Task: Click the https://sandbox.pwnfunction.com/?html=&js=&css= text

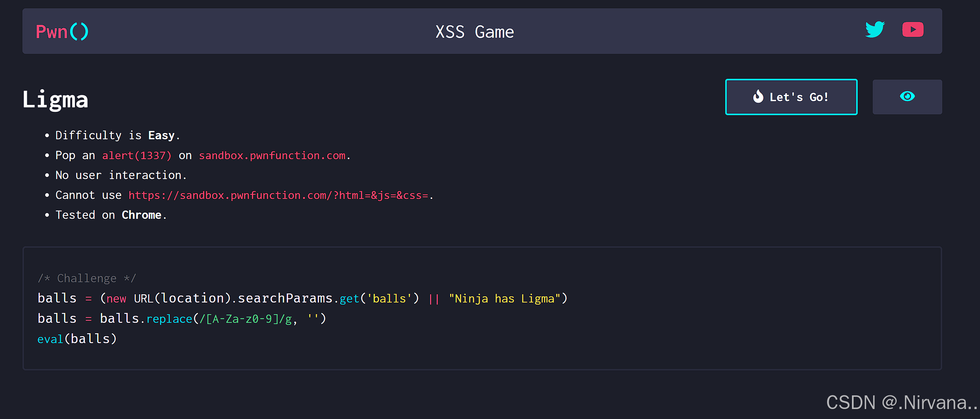Action: click(x=278, y=195)
